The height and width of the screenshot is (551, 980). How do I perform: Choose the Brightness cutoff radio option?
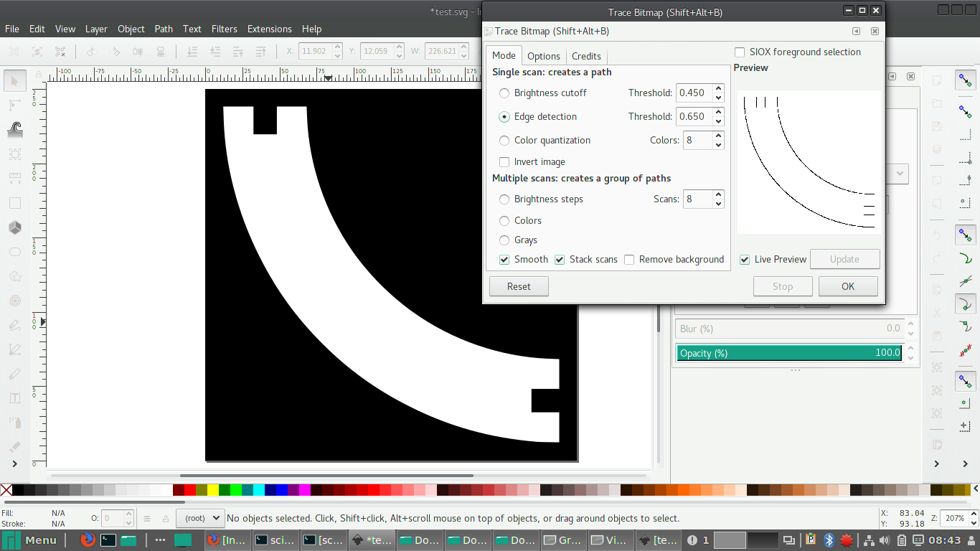pos(504,93)
